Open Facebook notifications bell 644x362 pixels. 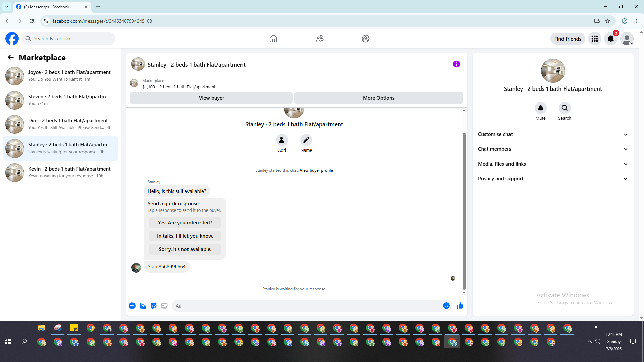[610, 39]
